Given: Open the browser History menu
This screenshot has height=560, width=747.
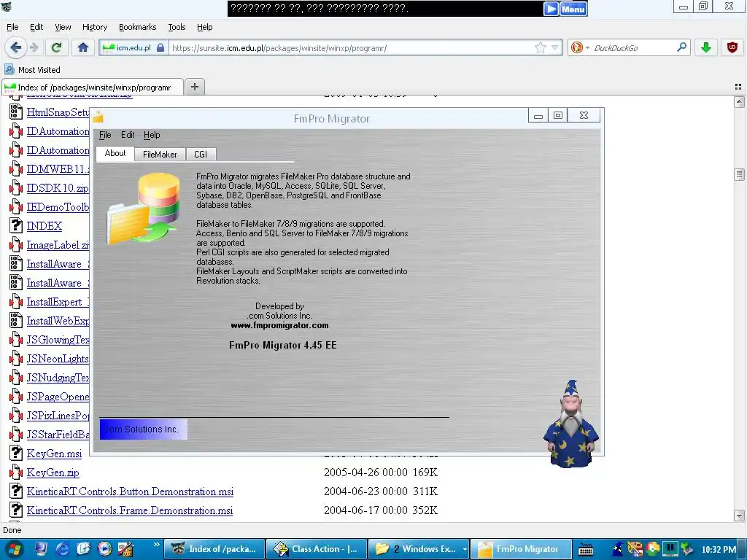Looking at the screenshot, I should pyautogui.click(x=95, y=27).
